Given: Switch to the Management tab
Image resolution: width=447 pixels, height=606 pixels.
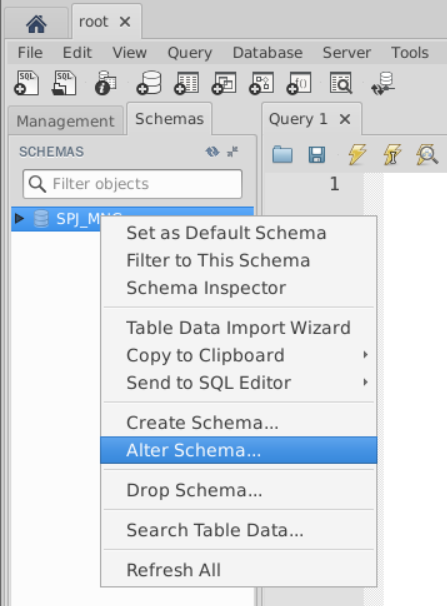Looking at the screenshot, I should [x=66, y=121].
